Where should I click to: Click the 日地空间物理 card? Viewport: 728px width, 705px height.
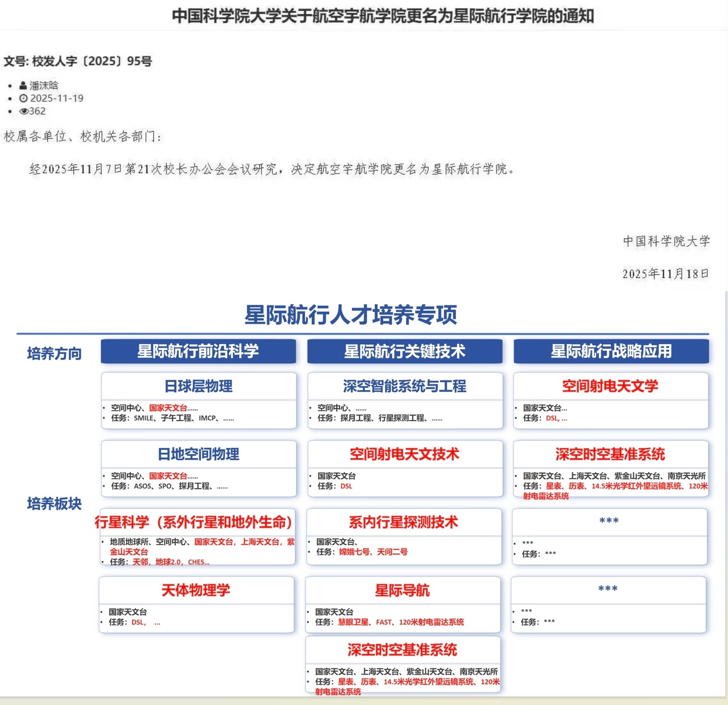pos(199,454)
